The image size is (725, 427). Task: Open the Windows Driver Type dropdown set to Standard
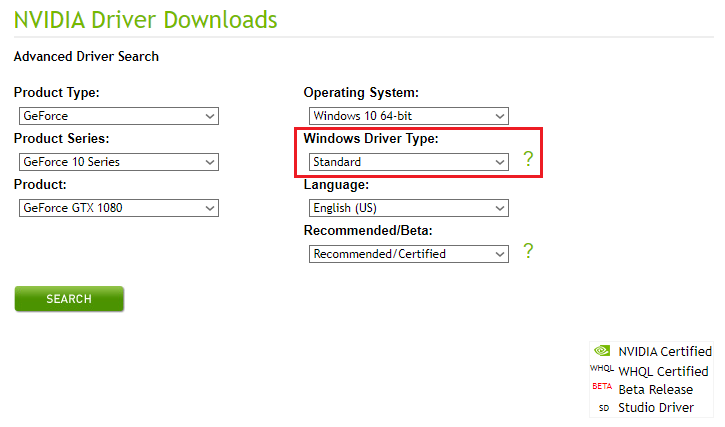[408, 162]
